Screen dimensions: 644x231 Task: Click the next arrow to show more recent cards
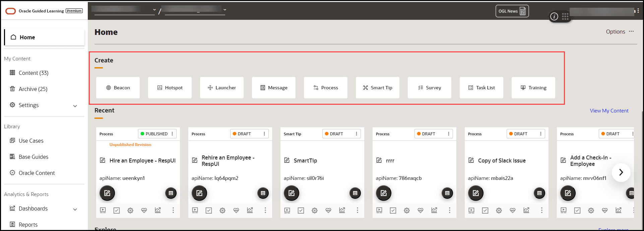coord(621,172)
